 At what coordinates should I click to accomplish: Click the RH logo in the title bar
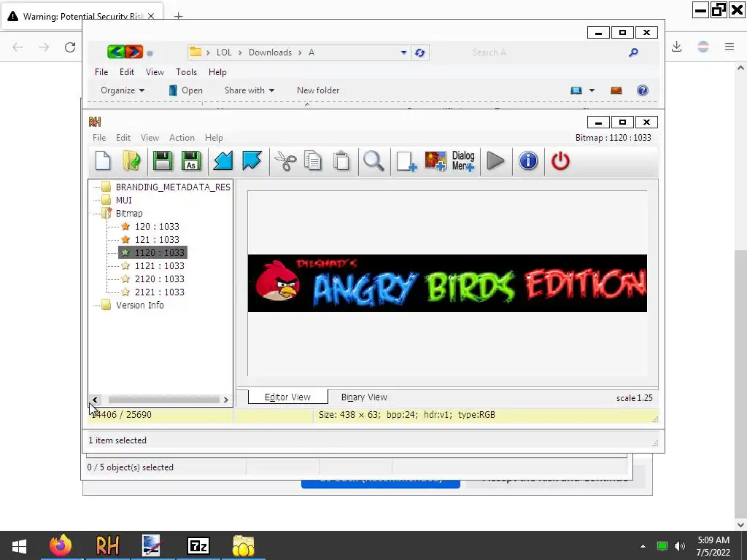(95, 122)
